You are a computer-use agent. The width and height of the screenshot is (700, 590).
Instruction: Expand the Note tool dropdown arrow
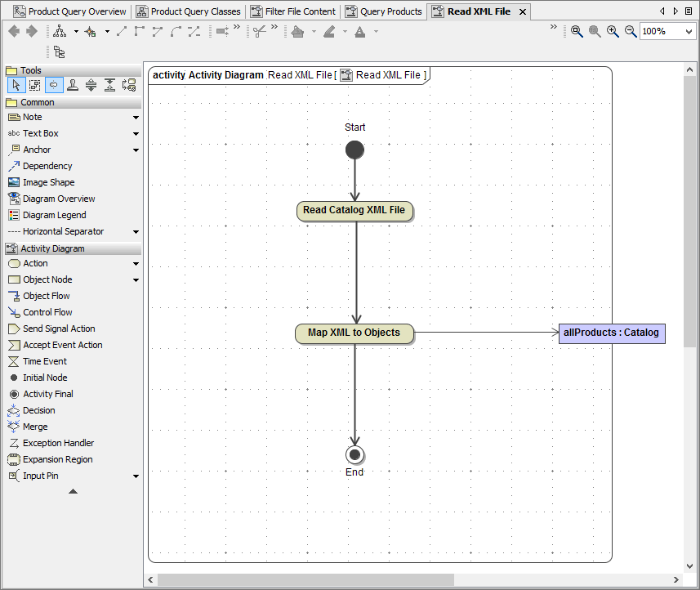click(135, 117)
